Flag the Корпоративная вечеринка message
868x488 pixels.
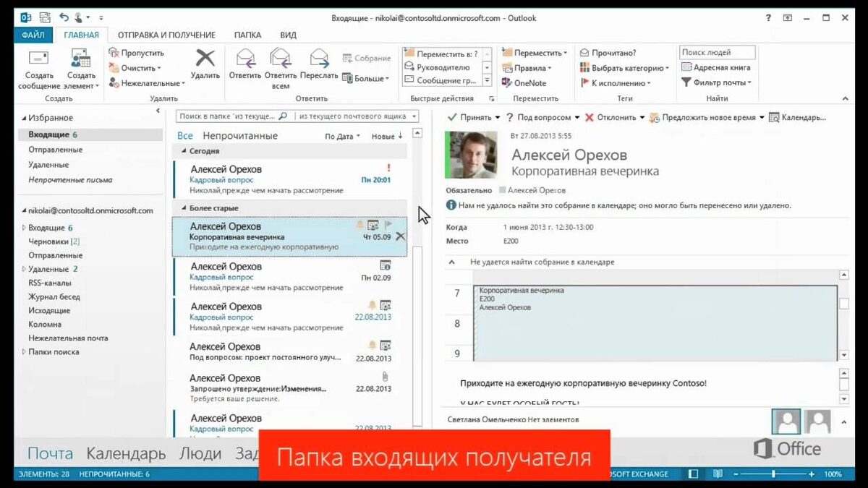[x=388, y=225]
